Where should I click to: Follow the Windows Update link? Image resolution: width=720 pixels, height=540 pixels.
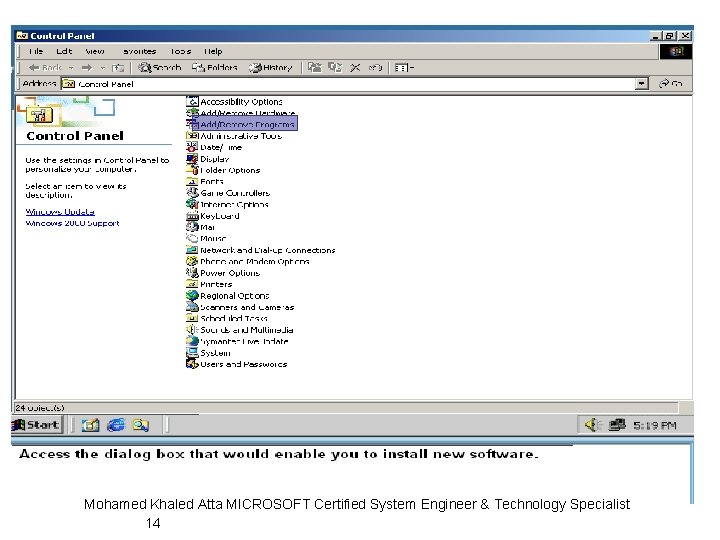click(x=60, y=212)
